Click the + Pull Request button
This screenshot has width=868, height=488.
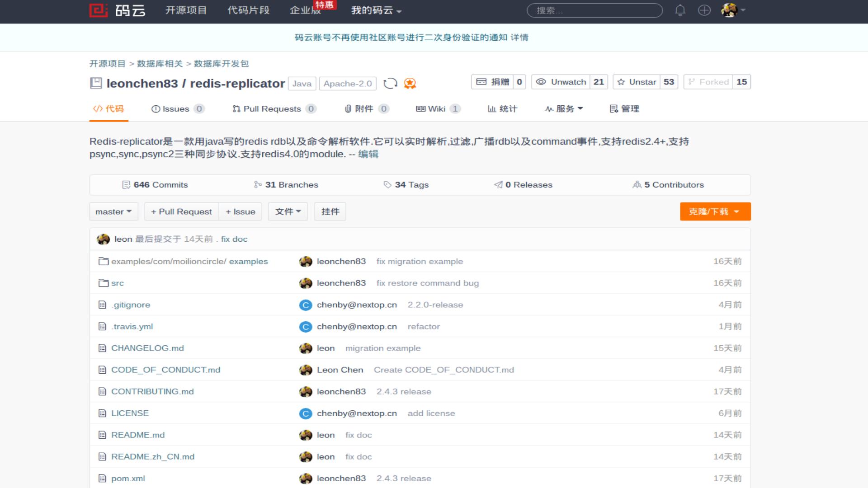click(181, 211)
